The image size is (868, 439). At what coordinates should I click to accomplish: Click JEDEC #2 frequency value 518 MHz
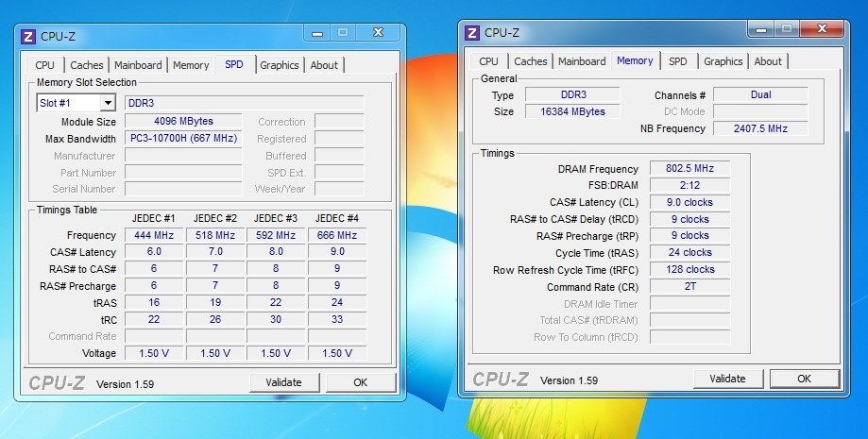[215, 235]
